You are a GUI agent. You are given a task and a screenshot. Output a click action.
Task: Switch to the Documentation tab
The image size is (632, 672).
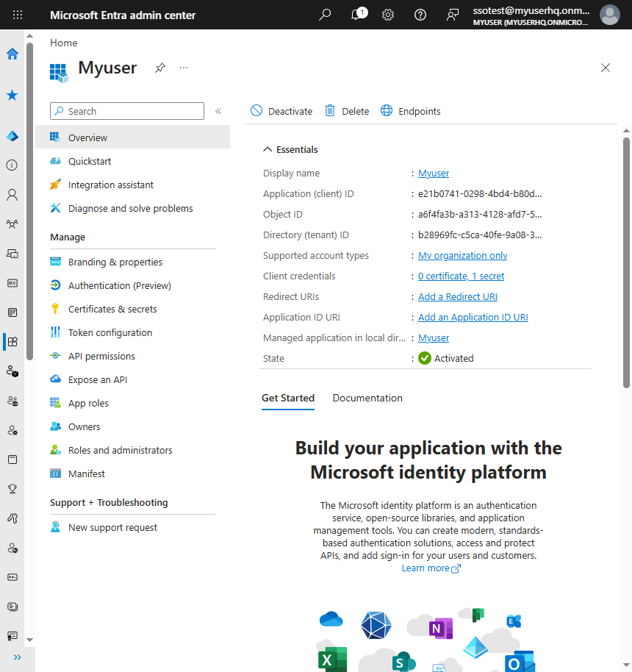(x=367, y=398)
